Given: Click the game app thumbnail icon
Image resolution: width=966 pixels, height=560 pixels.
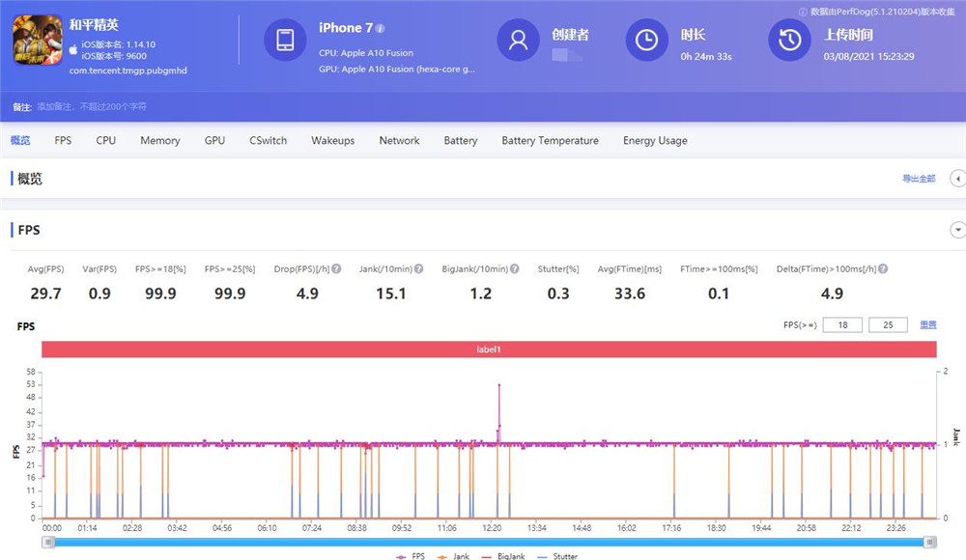Looking at the screenshot, I should click(x=37, y=42).
